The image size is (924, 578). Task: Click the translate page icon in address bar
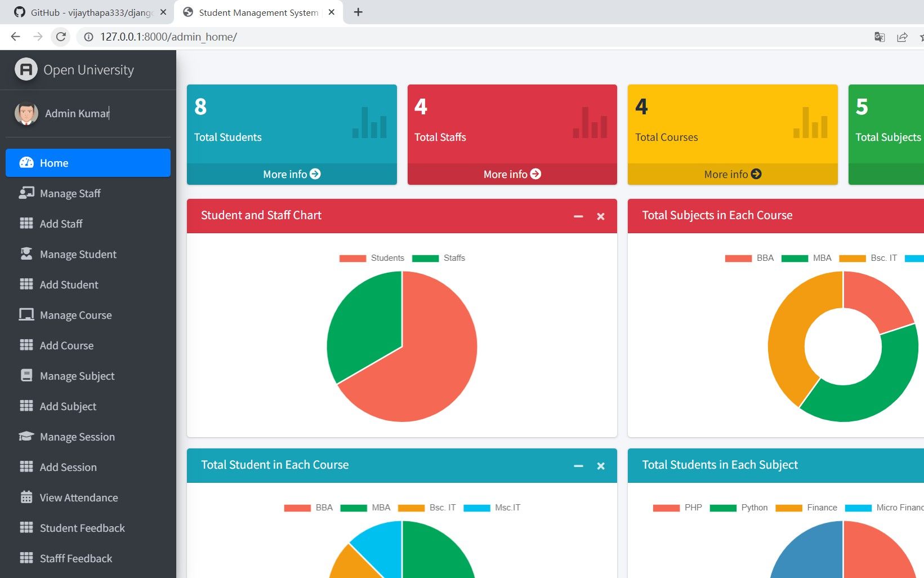880,37
